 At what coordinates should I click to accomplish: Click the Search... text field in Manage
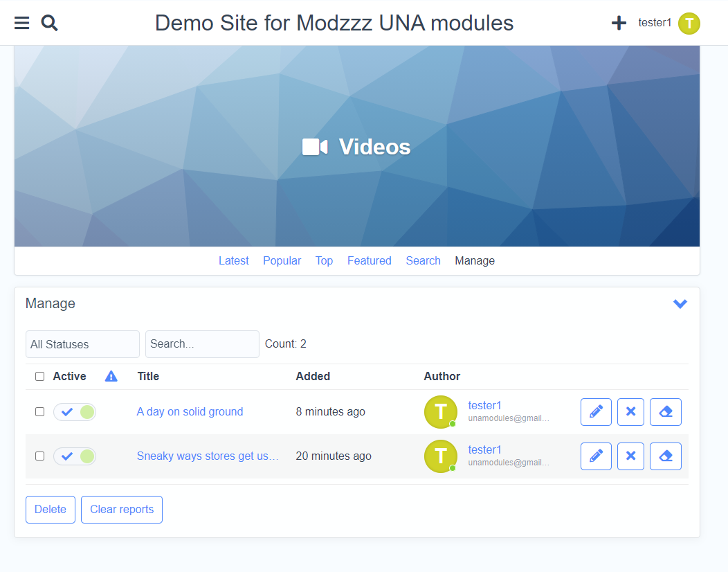(202, 344)
